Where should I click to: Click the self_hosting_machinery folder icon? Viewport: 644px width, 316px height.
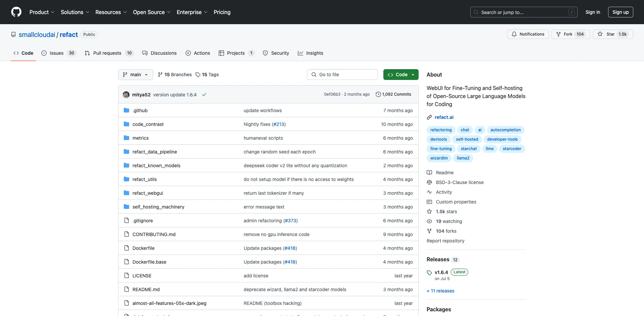coord(126,207)
